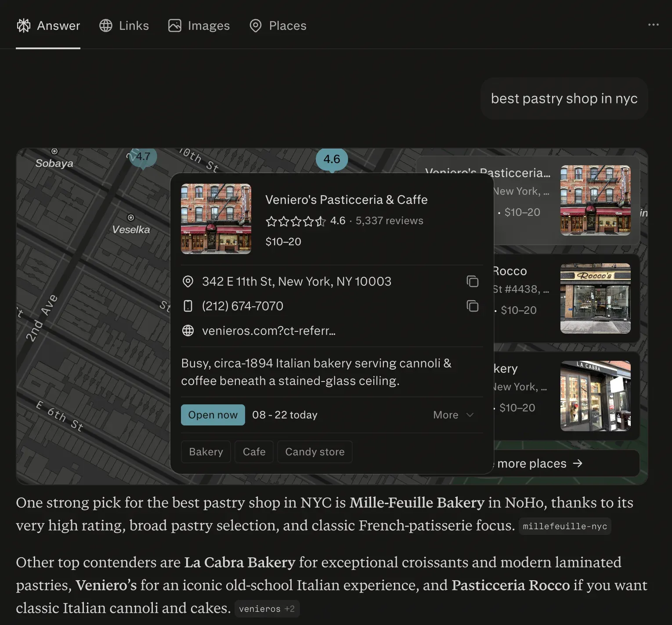Select the Cafe category tag

(x=254, y=452)
